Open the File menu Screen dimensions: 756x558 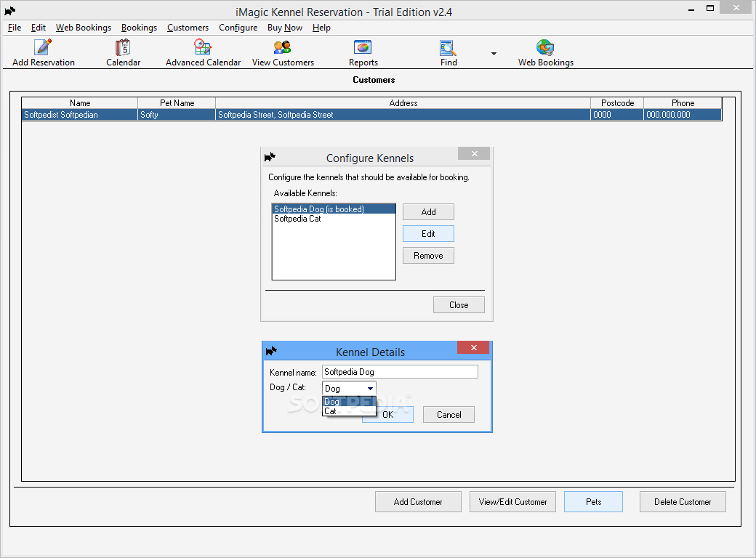(15, 28)
